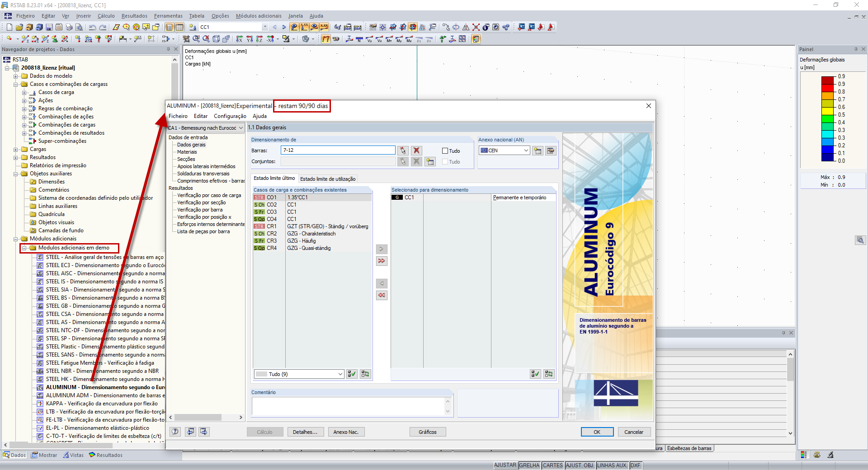
Task: Create a new set of bars for Conjuntos
Action: point(430,161)
